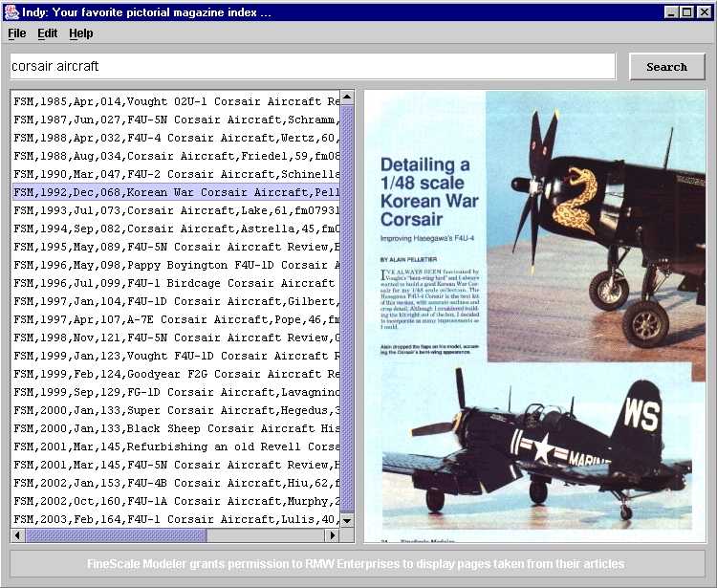Click the horizontal scrollbar left arrow
Viewport: 717px width, 588px height.
[x=17, y=535]
